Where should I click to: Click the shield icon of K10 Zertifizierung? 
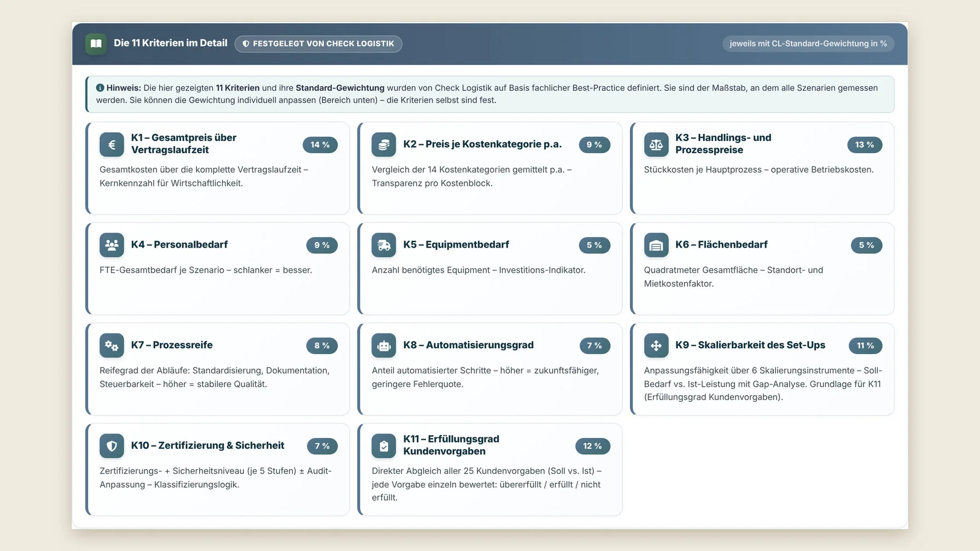coord(112,446)
